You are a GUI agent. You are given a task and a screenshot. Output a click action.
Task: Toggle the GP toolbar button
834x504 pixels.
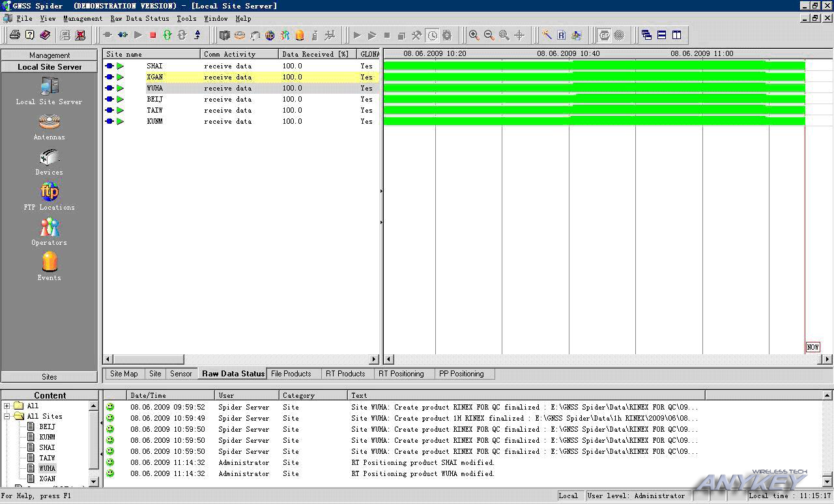pos(604,35)
